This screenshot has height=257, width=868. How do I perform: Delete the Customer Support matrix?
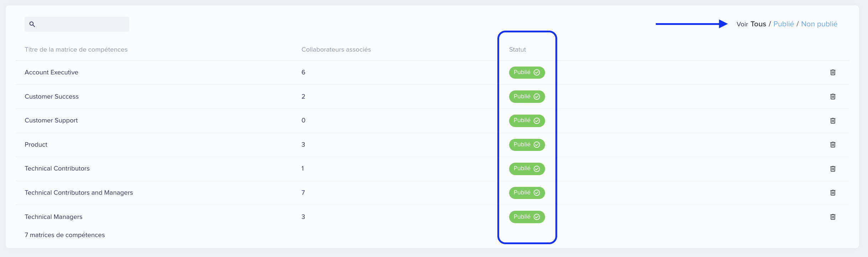[833, 121]
